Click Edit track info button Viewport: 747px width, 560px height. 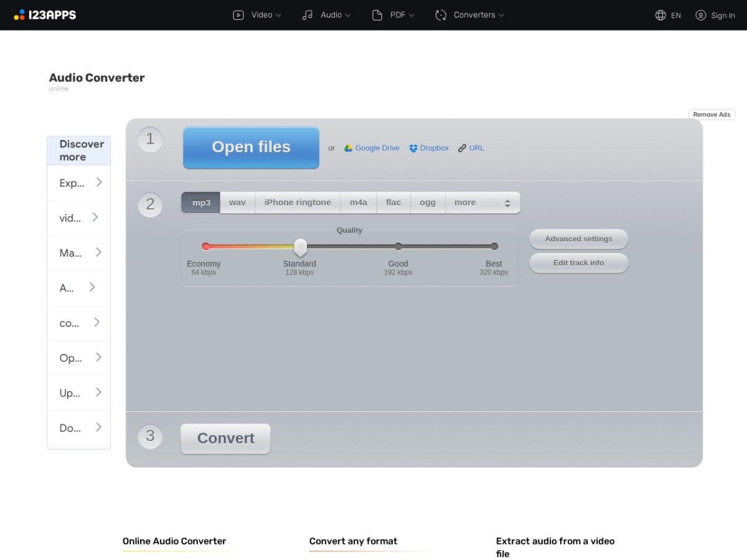pos(579,263)
